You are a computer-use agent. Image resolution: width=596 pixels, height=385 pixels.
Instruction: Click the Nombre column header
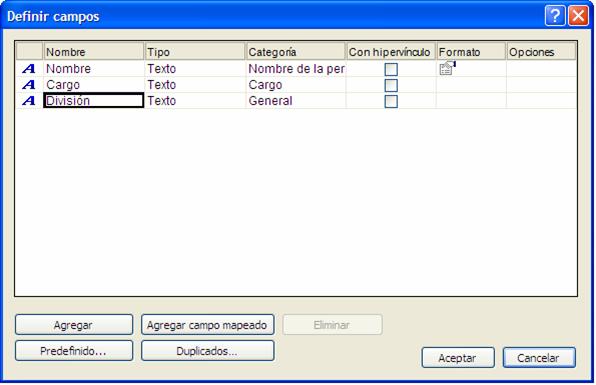click(x=94, y=52)
